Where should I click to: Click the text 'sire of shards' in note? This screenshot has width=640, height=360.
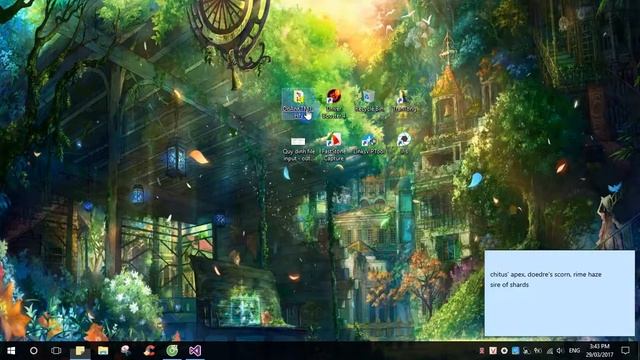point(509,284)
